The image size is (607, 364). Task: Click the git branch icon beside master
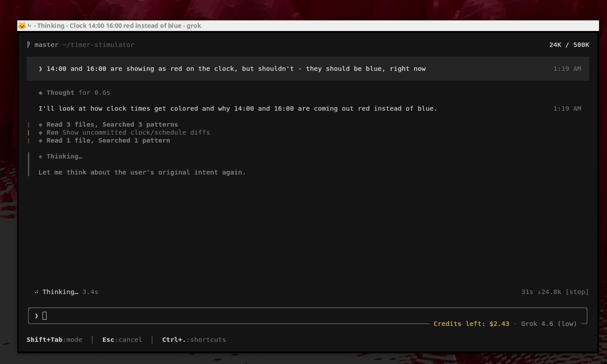coord(29,45)
